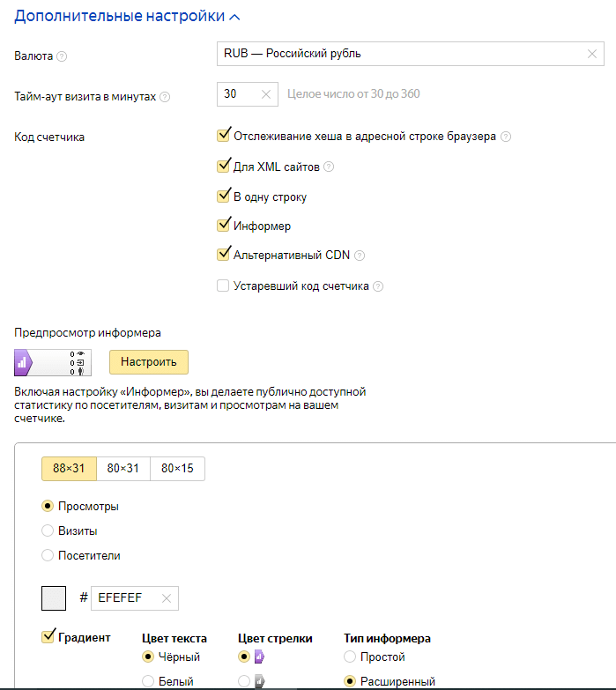Open the informer color swatch picker
The width and height of the screenshot is (616, 690).
point(54,598)
